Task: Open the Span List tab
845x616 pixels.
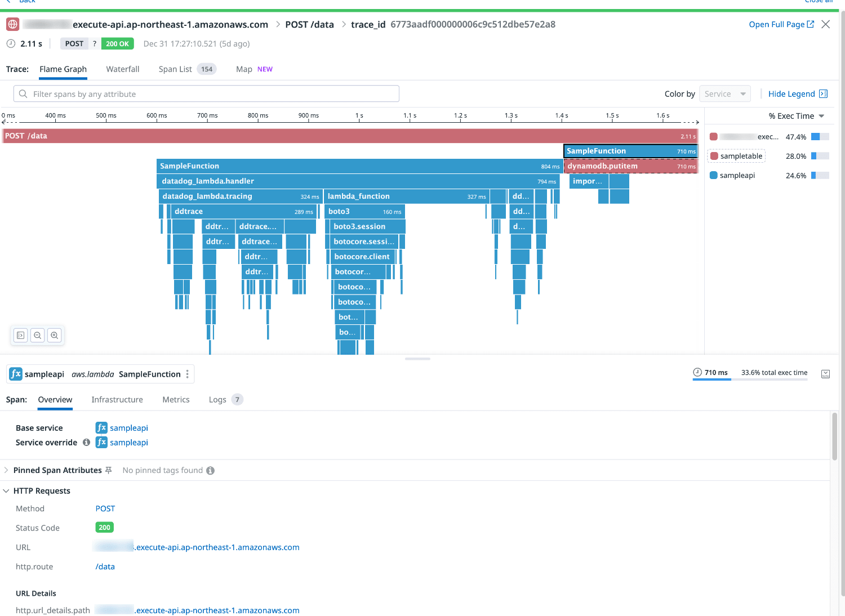Action: coord(187,69)
